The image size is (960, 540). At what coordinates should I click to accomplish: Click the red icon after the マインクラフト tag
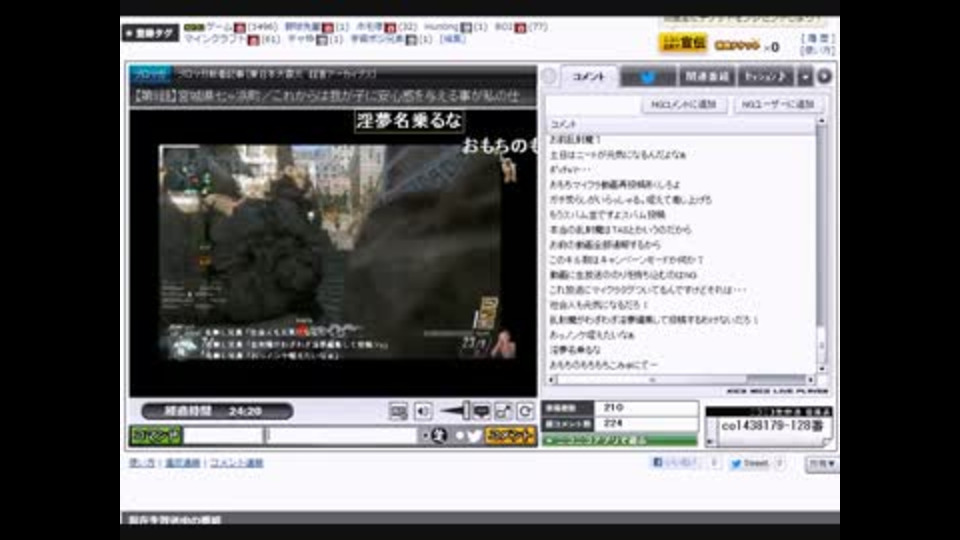coord(253,40)
